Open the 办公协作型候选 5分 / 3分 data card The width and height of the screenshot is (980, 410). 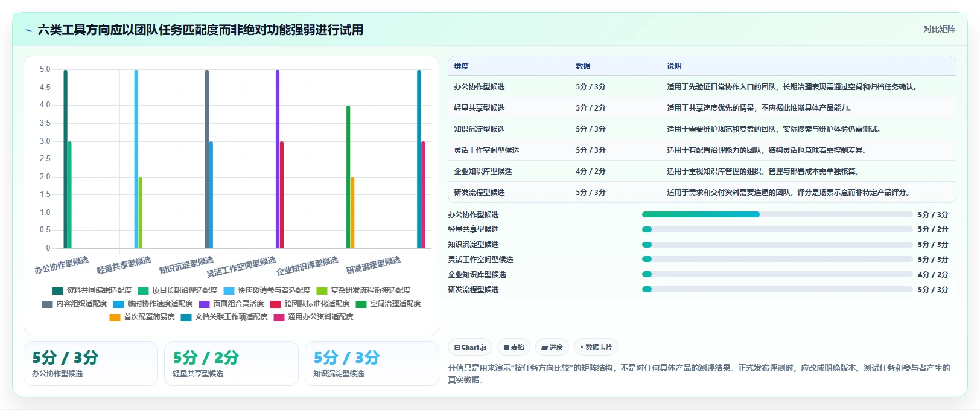[x=91, y=364]
